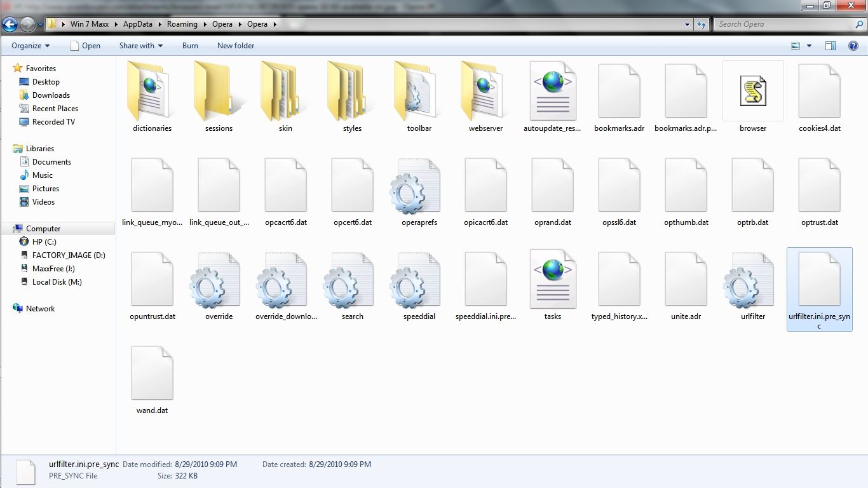Select the browser script file icon

753,91
